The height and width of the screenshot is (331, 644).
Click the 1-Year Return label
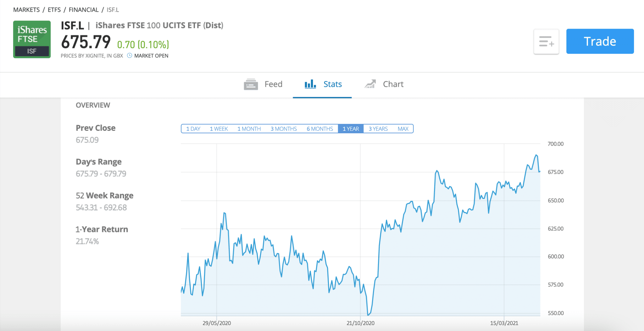click(x=102, y=229)
